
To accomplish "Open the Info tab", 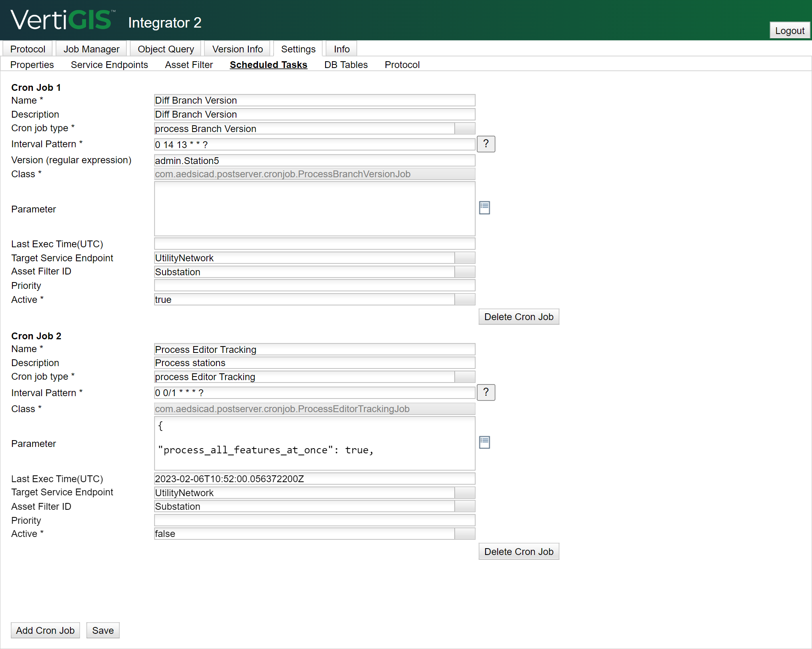I will click(x=342, y=49).
